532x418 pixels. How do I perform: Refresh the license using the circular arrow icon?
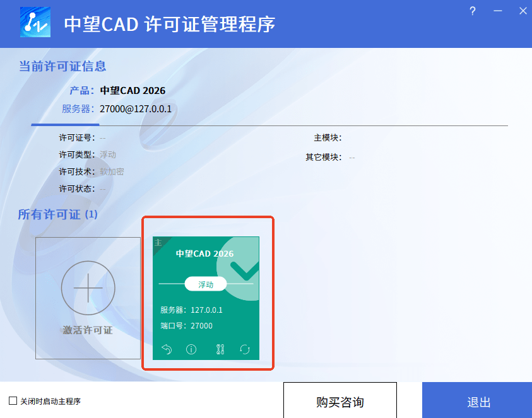(x=245, y=349)
